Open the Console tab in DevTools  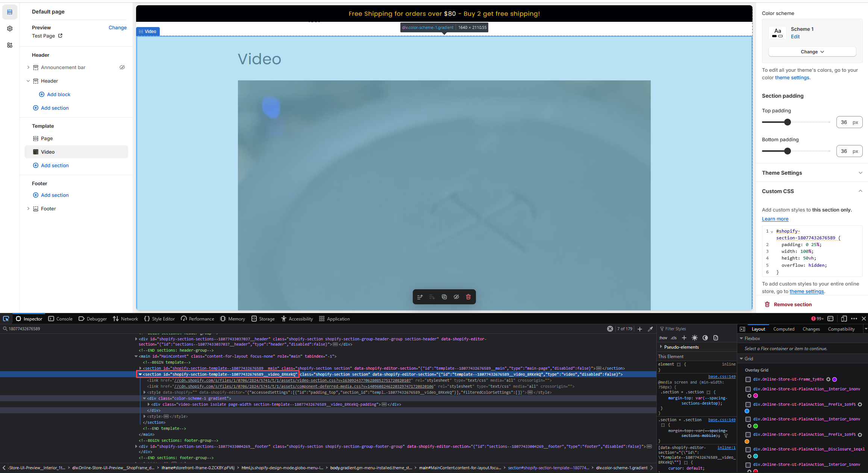[61, 319]
